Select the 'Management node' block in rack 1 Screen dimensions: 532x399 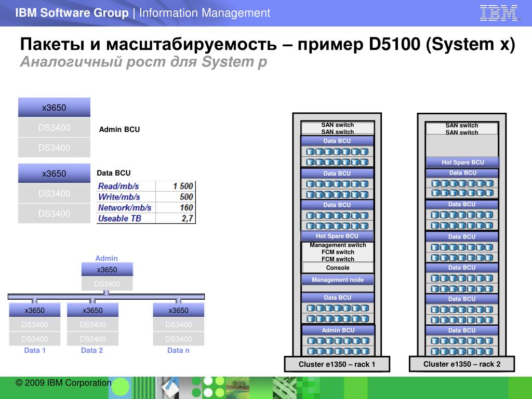338,280
